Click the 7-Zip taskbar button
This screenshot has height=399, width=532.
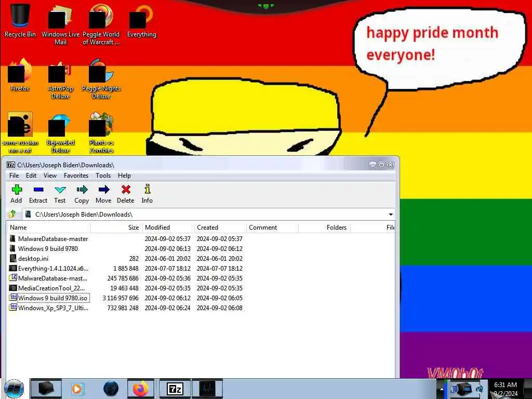pyautogui.click(x=175, y=389)
